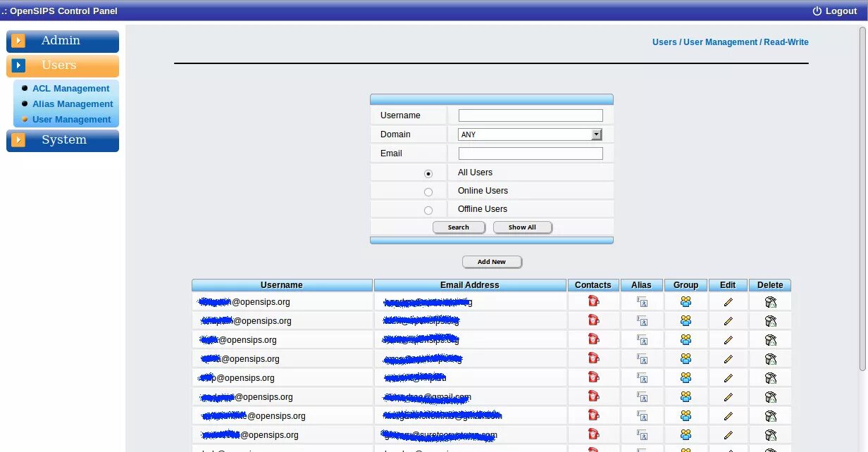Click the Group column header
The image size is (868, 452).
(686, 285)
